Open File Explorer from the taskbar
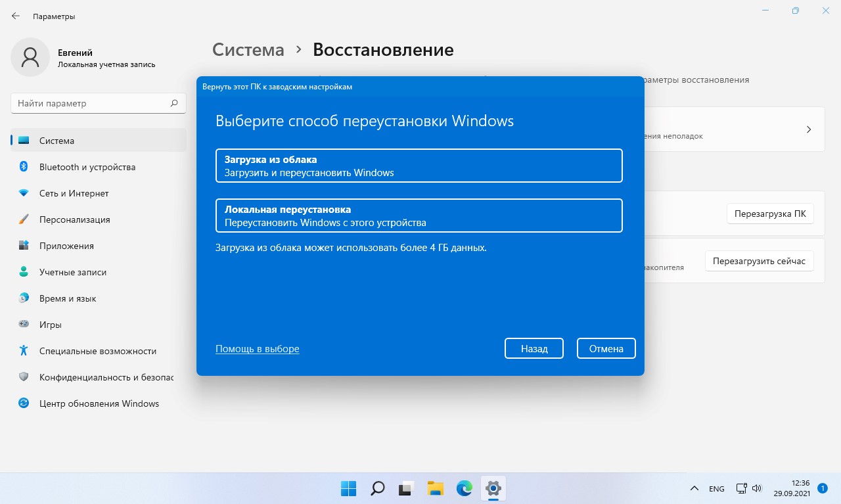The image size is (841, 504). pyautogui.click(x=435, y=488)
